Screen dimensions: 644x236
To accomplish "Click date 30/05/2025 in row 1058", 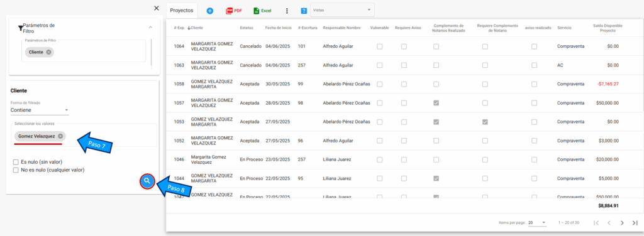I will point(277,84).
